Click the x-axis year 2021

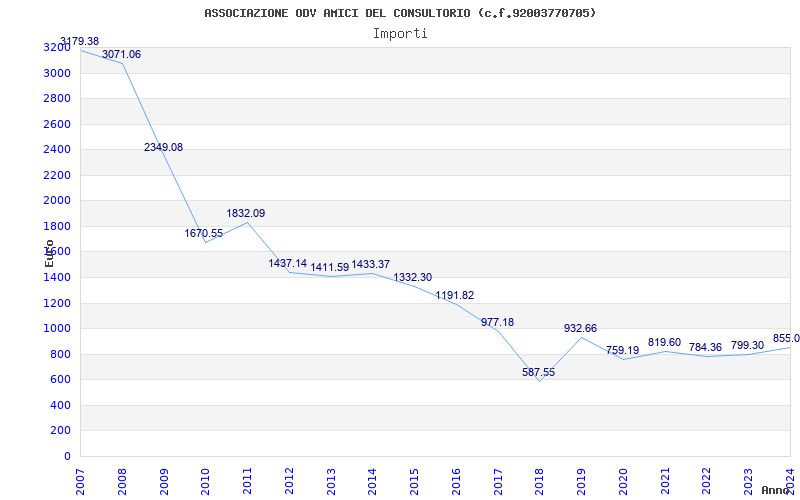(x=665, y=481)
